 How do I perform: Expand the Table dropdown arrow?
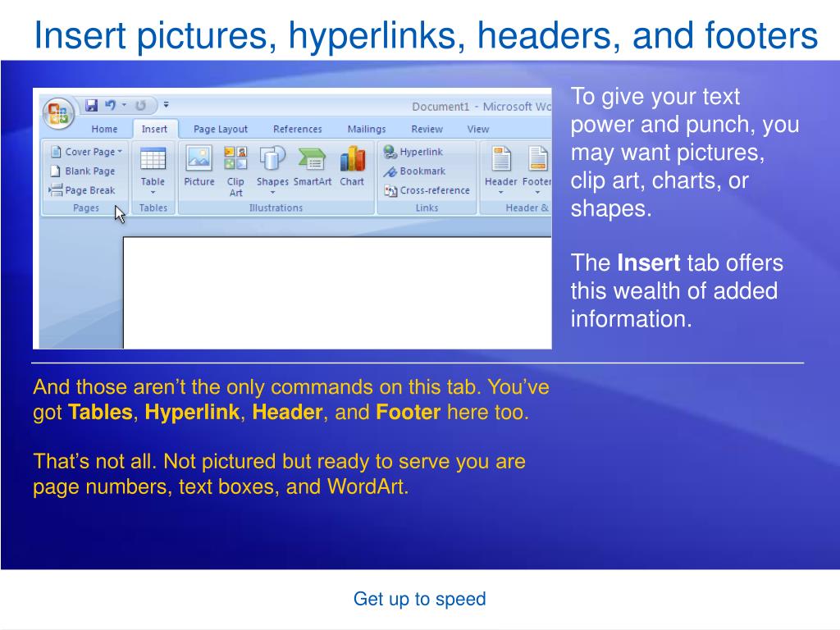coord(153,192)
